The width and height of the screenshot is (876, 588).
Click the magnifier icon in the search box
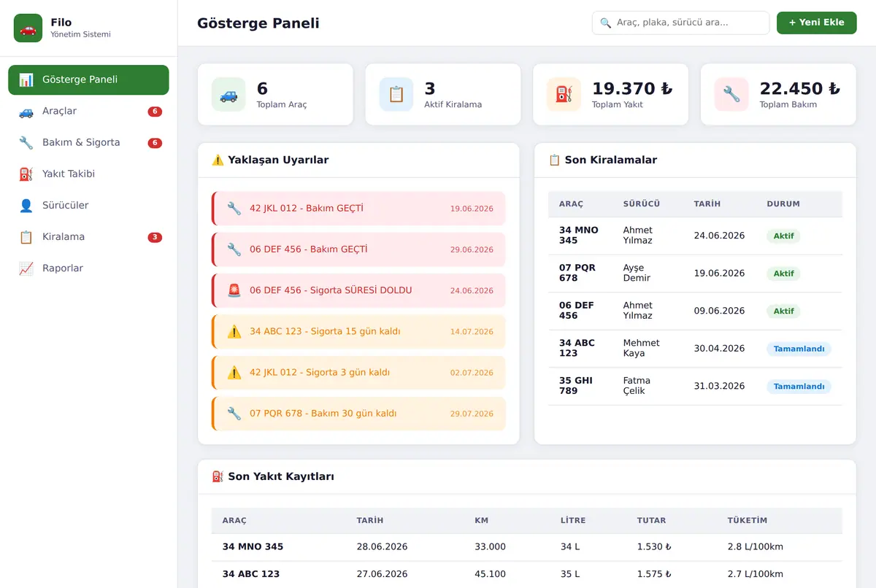click(x=605, y=23)
